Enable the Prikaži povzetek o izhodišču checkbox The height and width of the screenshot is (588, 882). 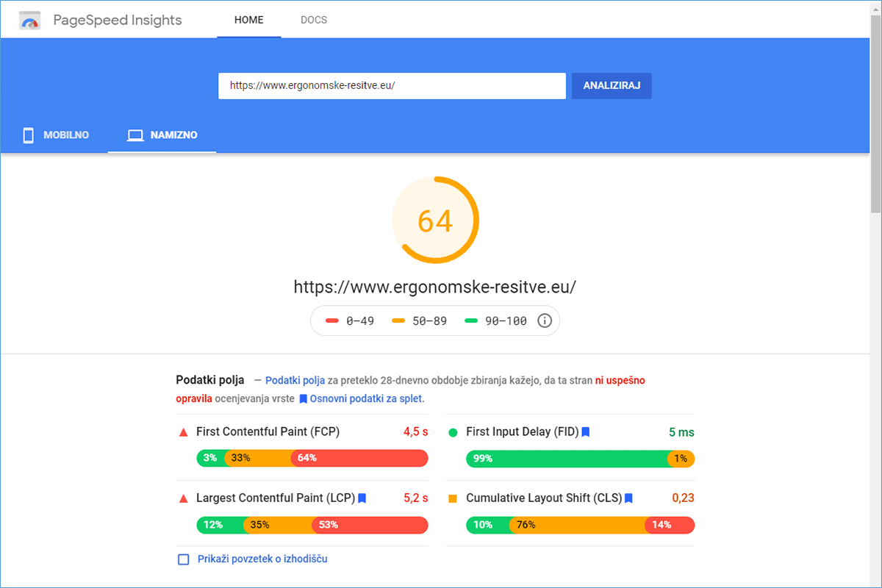pos(184,559)
